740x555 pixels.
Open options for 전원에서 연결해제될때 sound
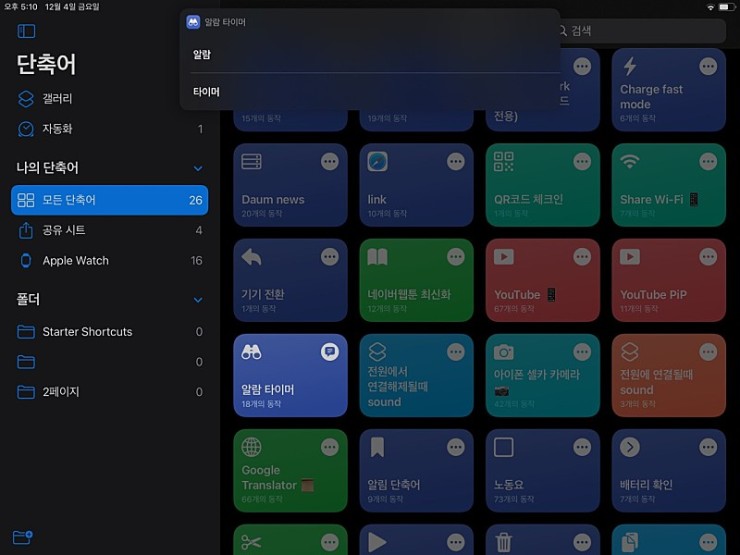tap(455, 352)
